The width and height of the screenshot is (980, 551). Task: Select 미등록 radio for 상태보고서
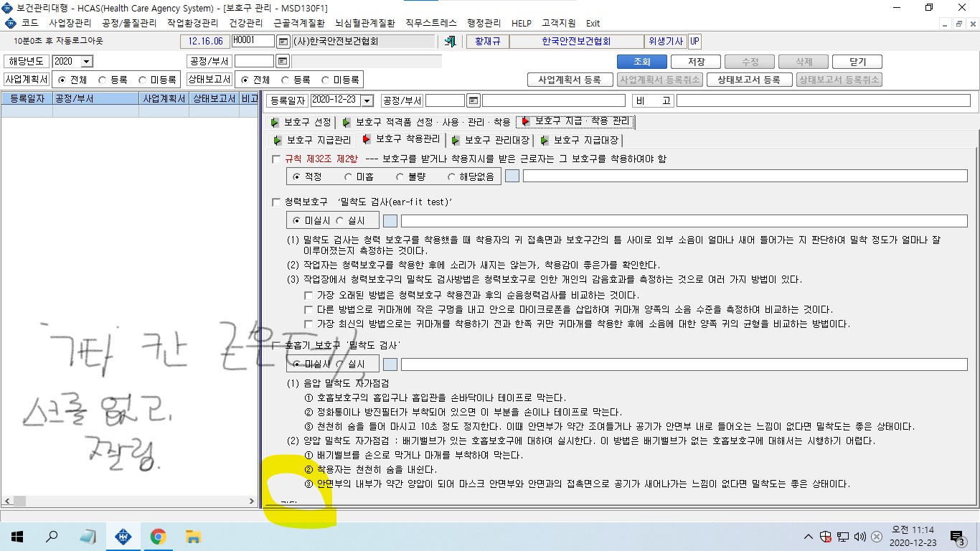pyautogui.click(x=325, y=80)
